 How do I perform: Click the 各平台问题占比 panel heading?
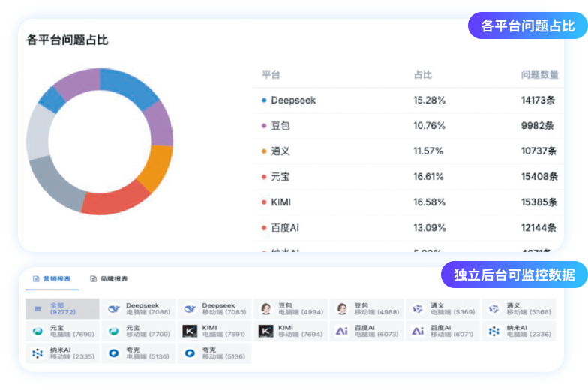pos(67,40)
